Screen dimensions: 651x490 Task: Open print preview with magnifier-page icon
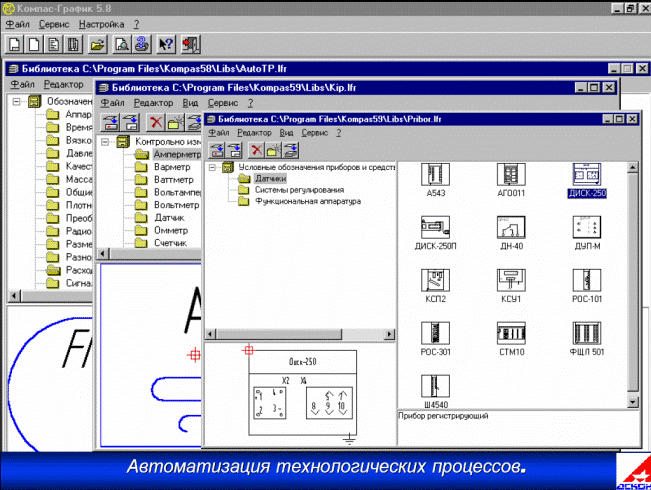122,44
